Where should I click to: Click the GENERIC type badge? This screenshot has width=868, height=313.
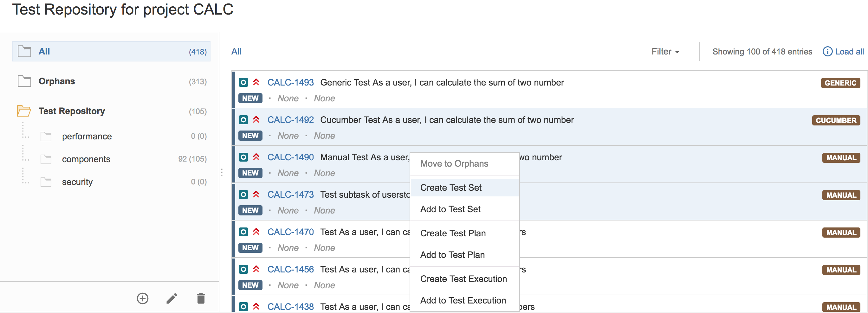[x=840, y=83]
